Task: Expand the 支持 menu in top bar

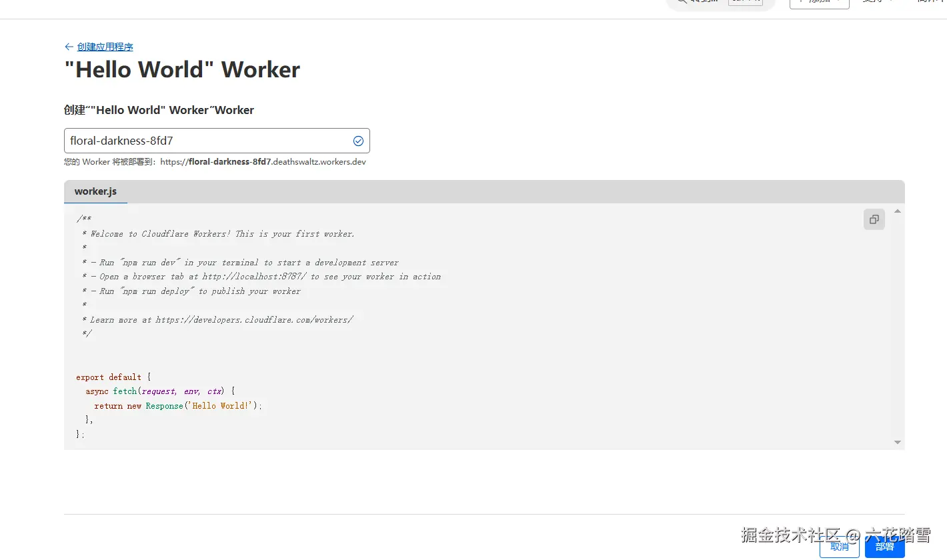Action: (876, 3)
